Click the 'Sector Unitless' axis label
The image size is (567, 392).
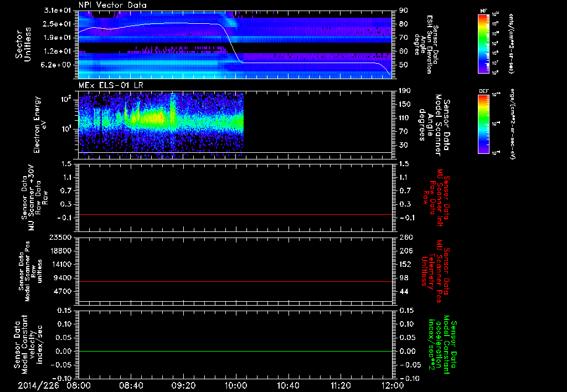(x=23, y=44)
